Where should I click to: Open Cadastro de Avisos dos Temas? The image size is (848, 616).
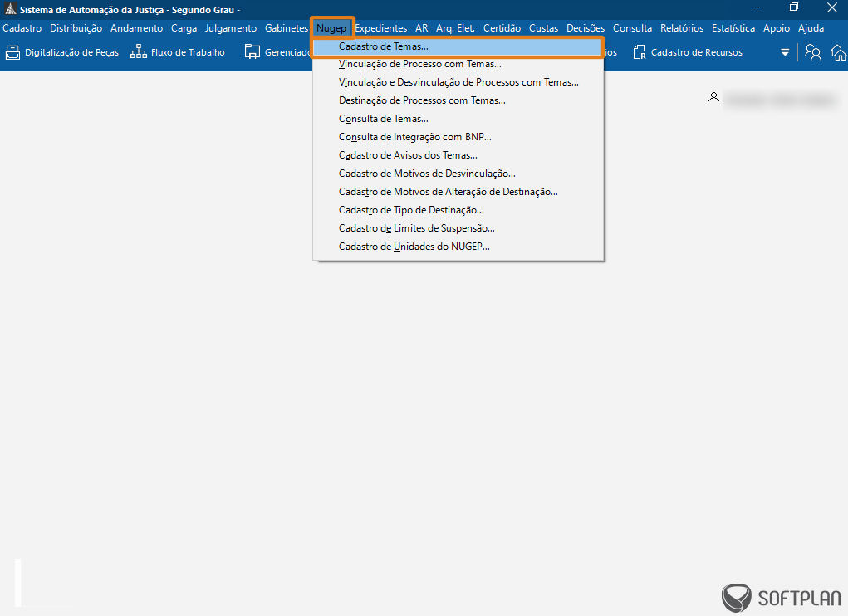(458, 155)
